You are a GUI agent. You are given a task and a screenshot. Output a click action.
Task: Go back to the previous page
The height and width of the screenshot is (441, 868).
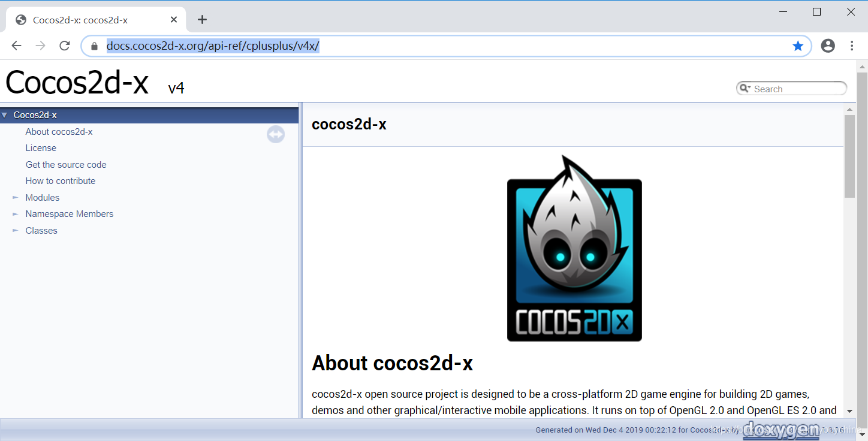[x=16, y=46]
